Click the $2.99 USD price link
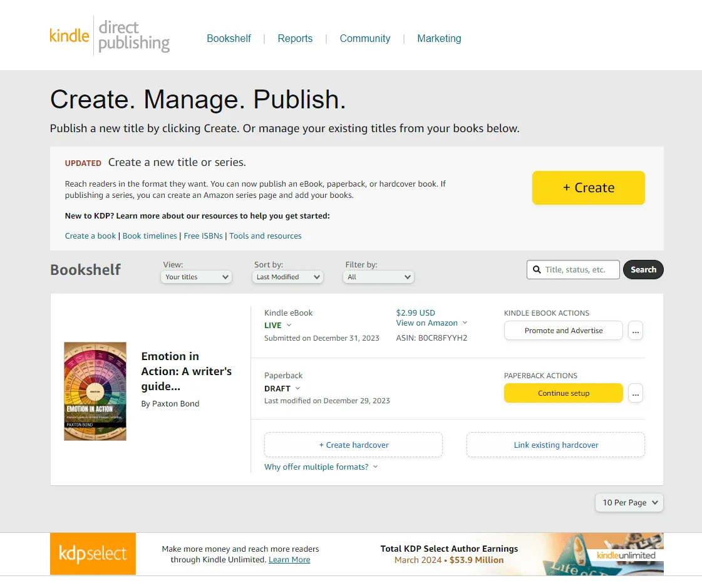Viewport: 702px width, 588px height. click(x=415, y=312)
